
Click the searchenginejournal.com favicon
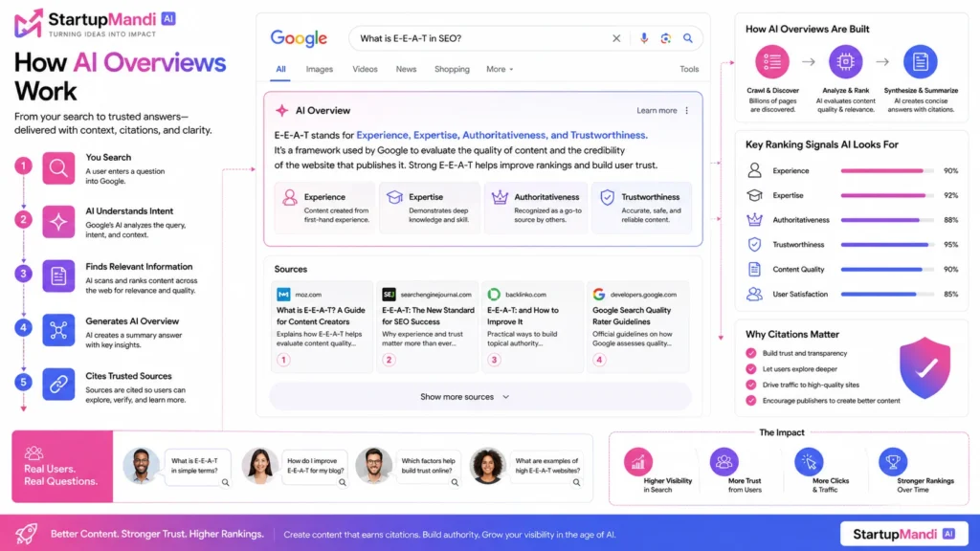[389, 295]
